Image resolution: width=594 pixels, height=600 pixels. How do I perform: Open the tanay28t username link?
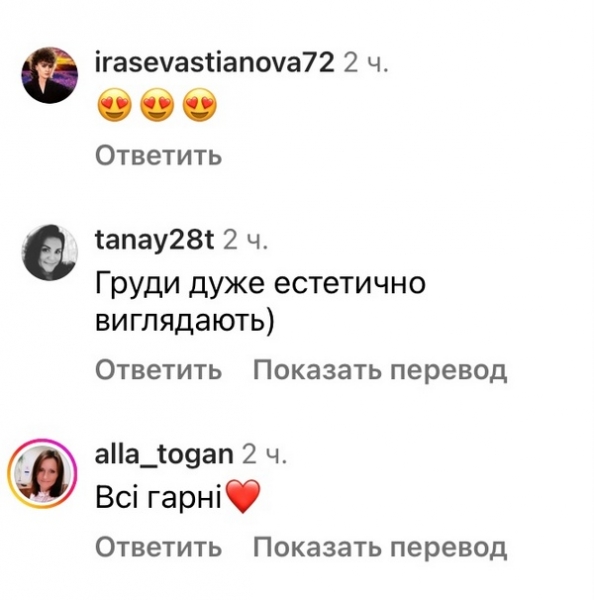(154, 240)
